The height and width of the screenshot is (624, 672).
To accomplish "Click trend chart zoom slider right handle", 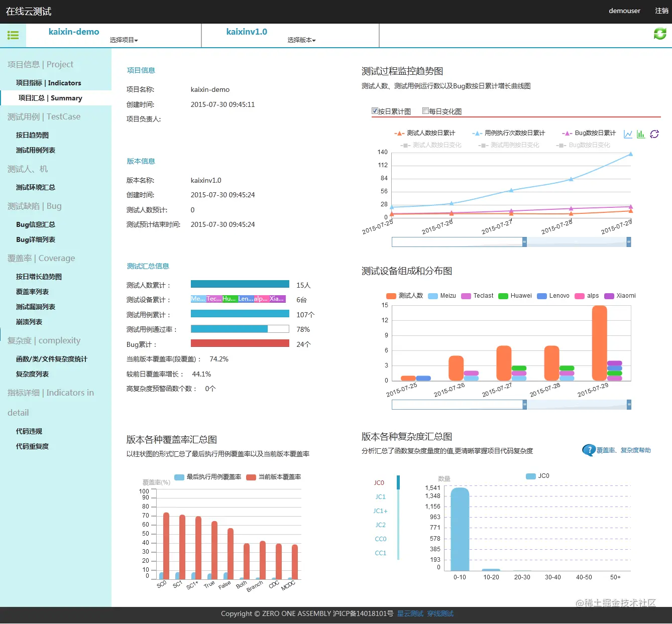I will click(x=629, y=242).
